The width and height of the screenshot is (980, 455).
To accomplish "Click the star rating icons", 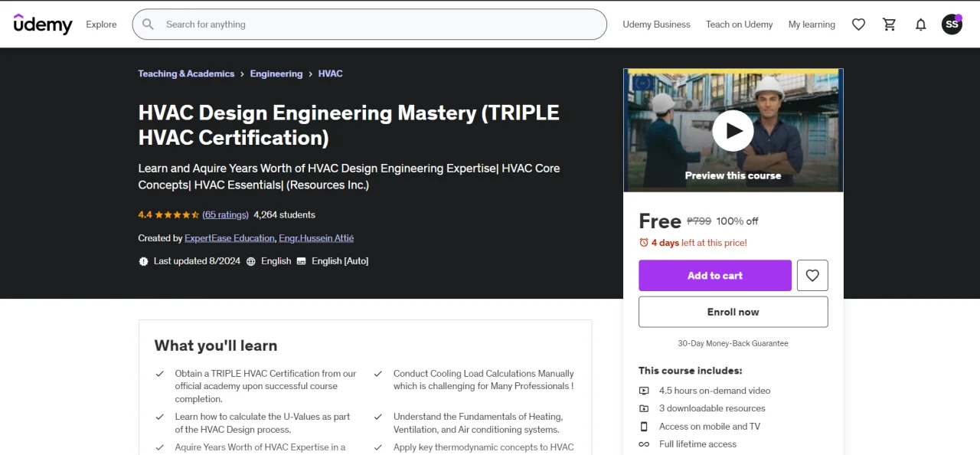I will [x=178, y=215].
